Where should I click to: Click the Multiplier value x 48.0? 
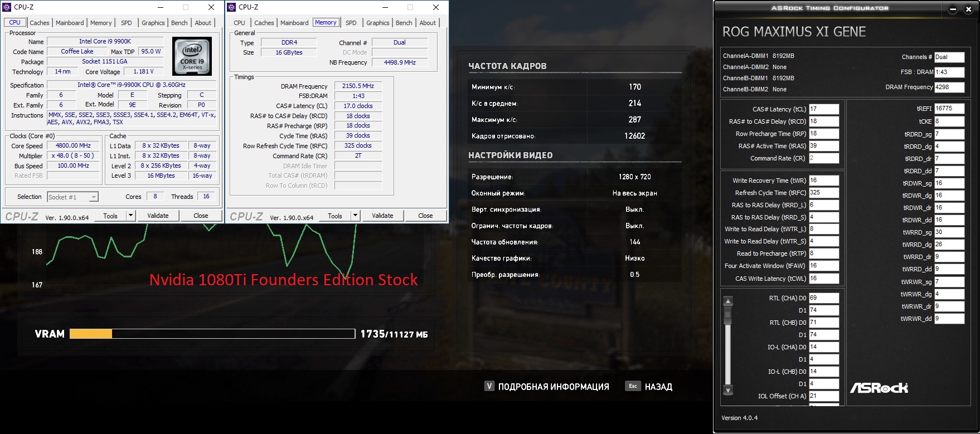[x=73, y=155]
